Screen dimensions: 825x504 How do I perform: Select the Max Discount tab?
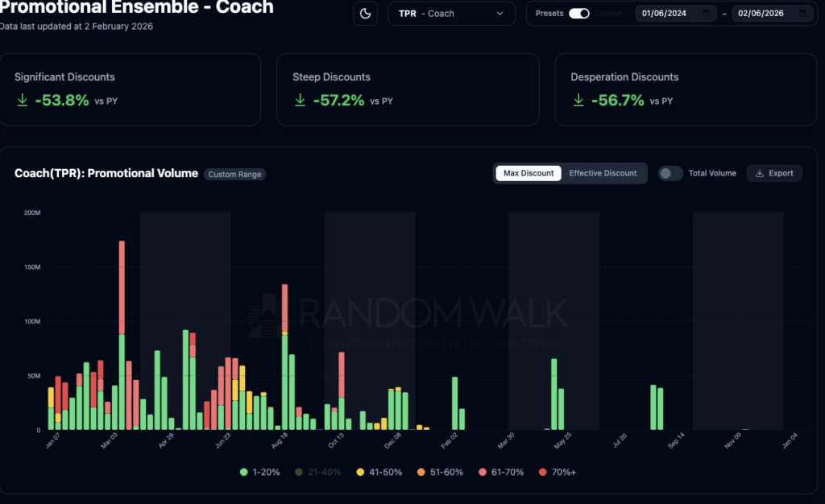tap(529, 173)
